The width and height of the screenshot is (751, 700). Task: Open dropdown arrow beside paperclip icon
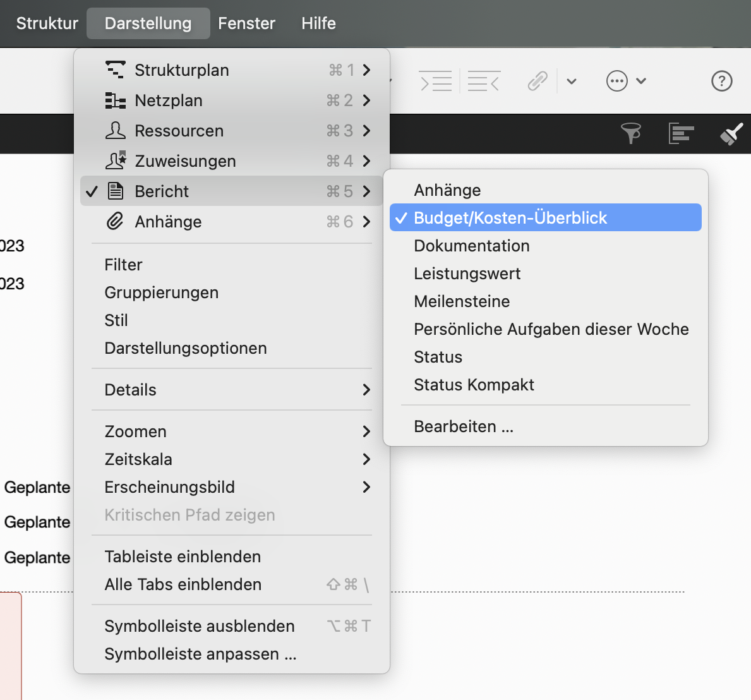coord(572,81)
